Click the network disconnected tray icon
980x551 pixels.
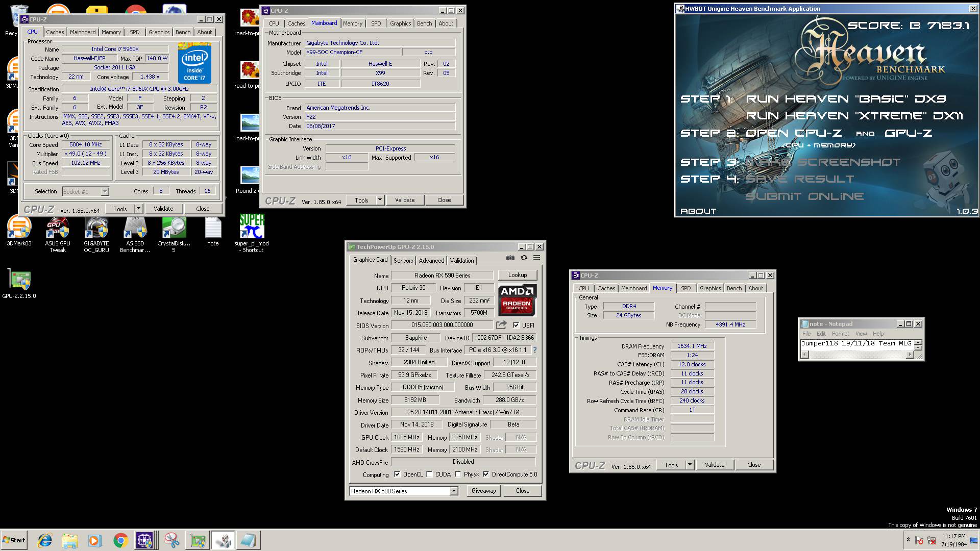point(932,540)
